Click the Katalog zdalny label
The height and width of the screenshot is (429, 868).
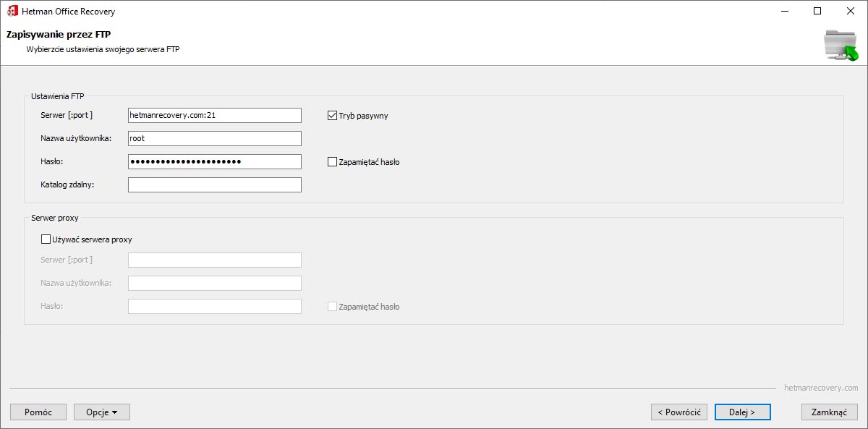(x=68, y=184)
